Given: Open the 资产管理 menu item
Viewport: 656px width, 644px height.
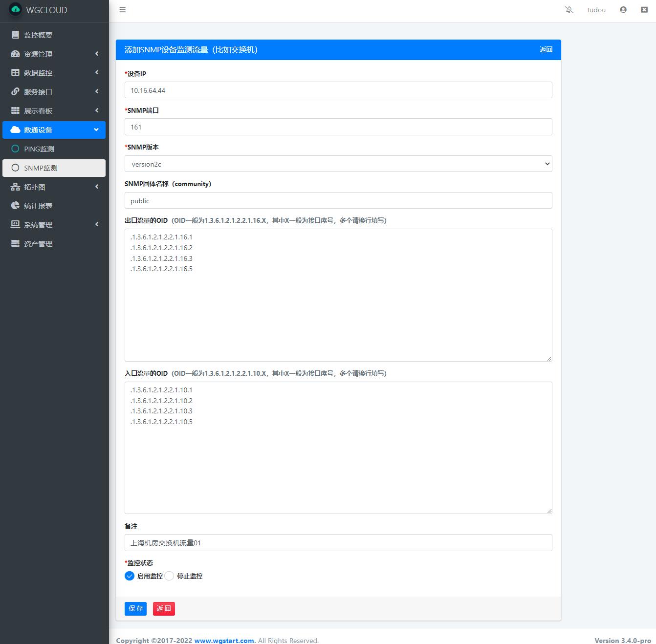Looking at the screenshot, I should 54,244.
